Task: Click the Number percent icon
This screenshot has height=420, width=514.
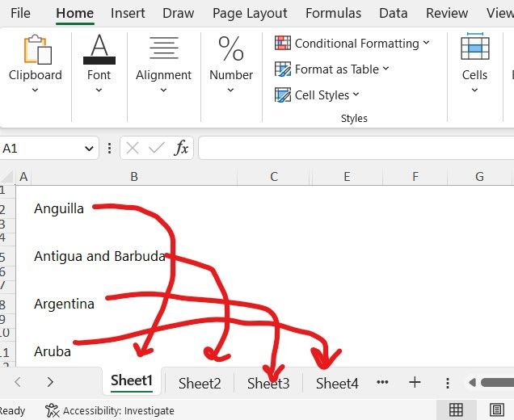Action: pyautogui.click(x=231, y=48)
